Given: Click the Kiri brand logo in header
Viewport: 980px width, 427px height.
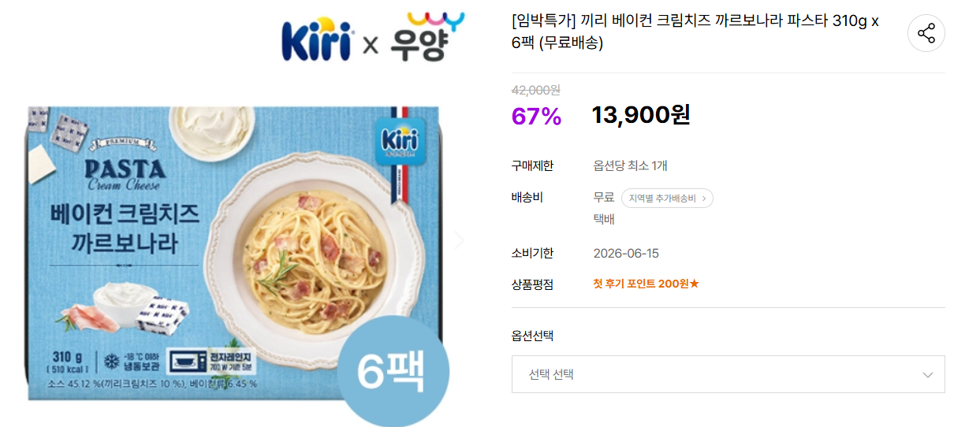Looking at the screenshot, I should (x=316, y=39).
